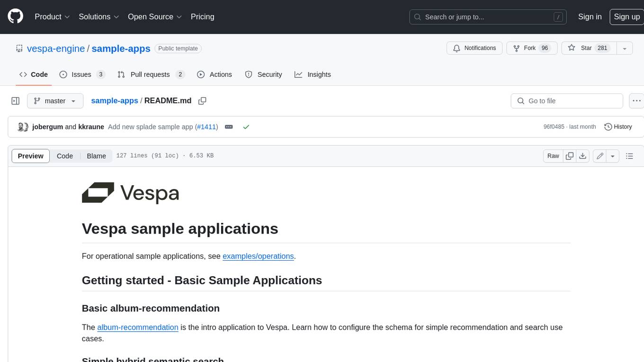Open more file actions ellipsis menu
This screenshot has width=644, height=362.
pyautogui.click(x=636, y=101)
